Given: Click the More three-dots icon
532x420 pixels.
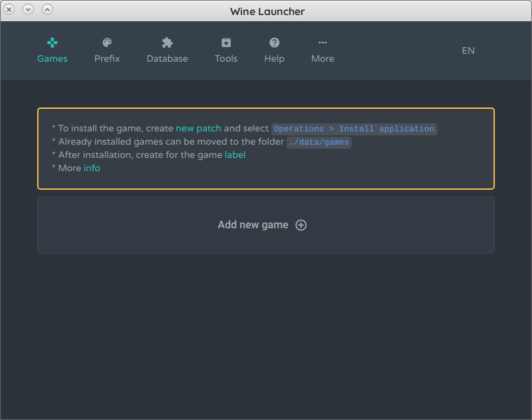Looking at the screenshot, I should pos(322,42).
